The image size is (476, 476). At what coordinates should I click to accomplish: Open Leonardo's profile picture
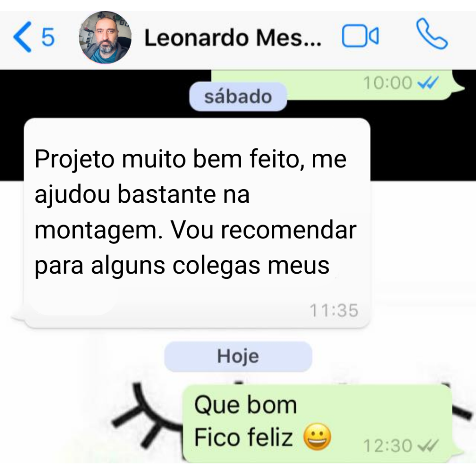[x=105, y=37]
